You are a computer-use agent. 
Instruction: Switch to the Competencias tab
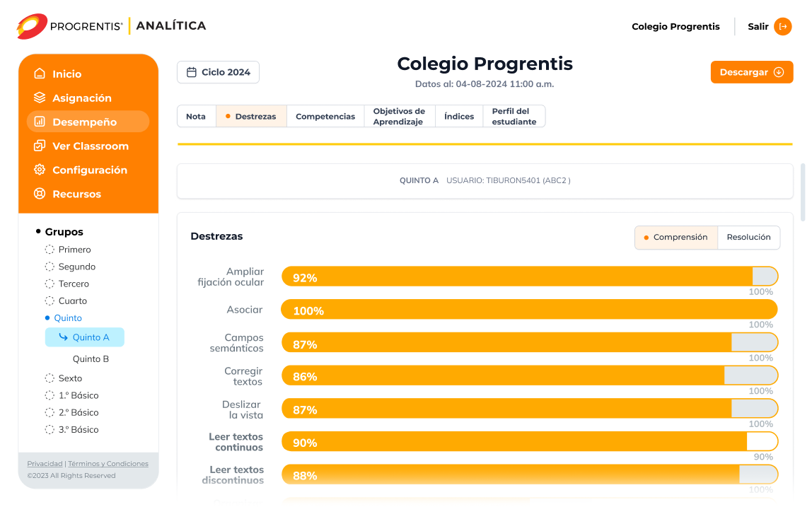[325, 116]
